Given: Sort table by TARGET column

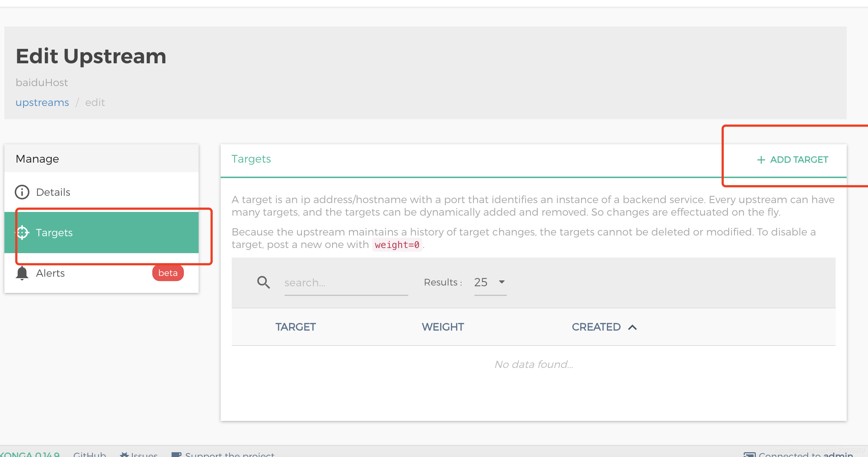Looking at the screenshot, I should click(296, 327).
